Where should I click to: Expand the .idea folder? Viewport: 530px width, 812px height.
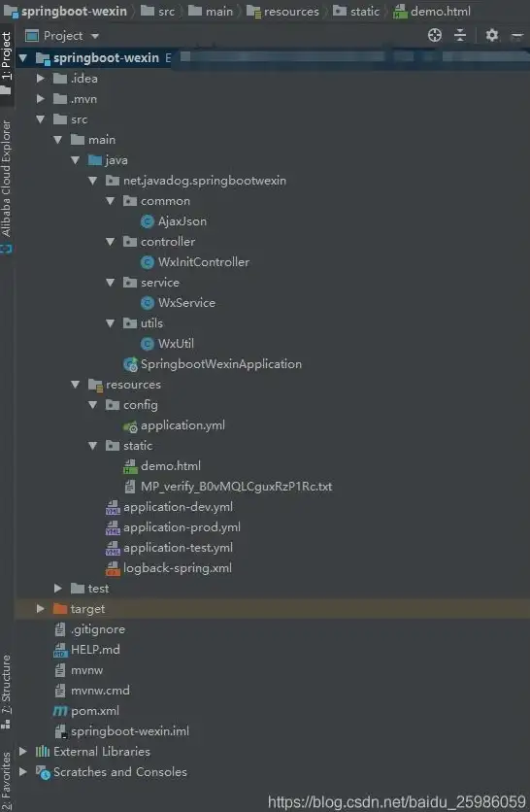41,79
